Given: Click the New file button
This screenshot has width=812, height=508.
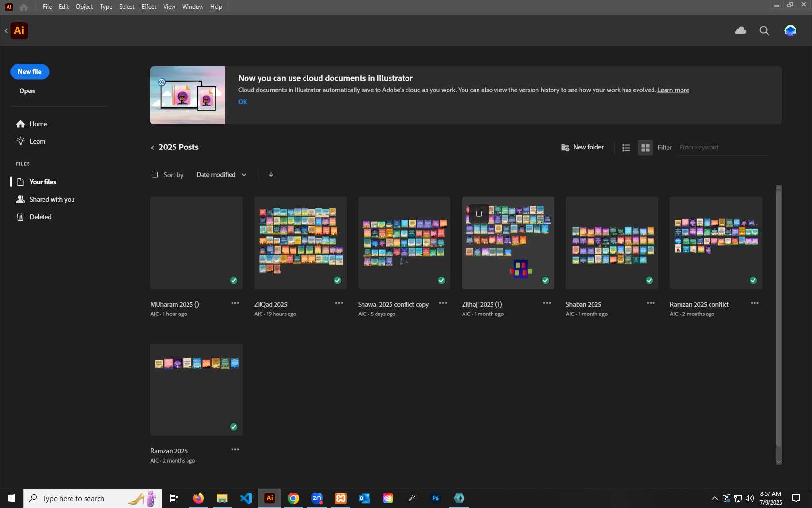Looking at the screenshot, I should click(30, 72).
